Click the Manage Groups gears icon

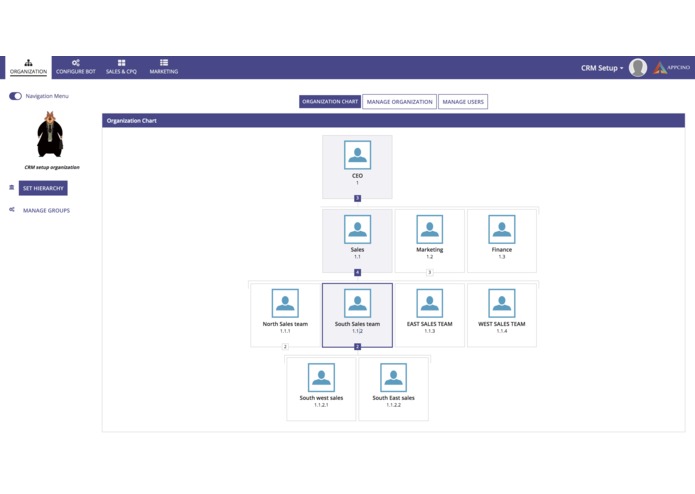point(12,210)
